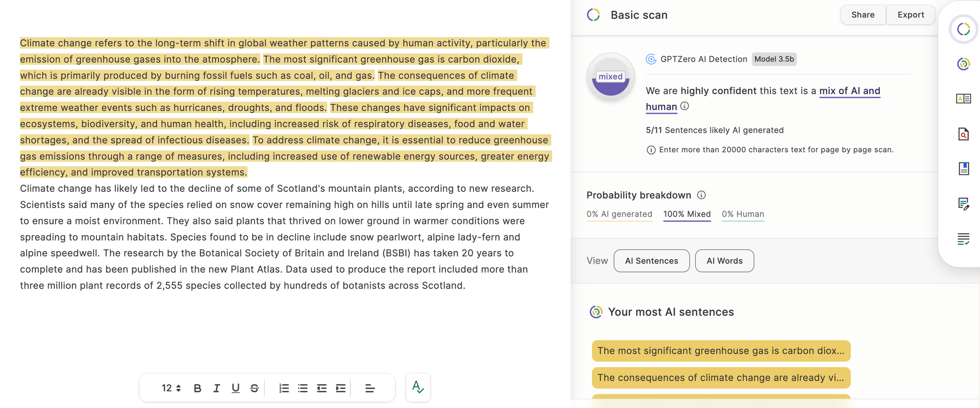This screenshot has width=980, height=408.
Task: Open the 'mix of AI and human' link
Action: click(x=763, y=98)
